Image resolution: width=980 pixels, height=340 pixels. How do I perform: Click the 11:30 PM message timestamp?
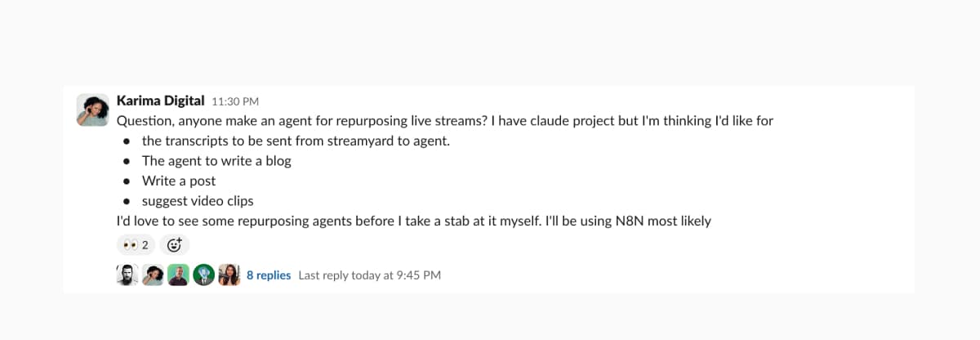235,102
